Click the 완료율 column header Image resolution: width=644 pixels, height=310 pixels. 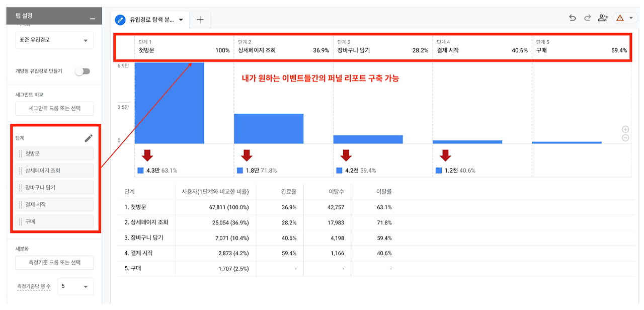pos(289,192)
